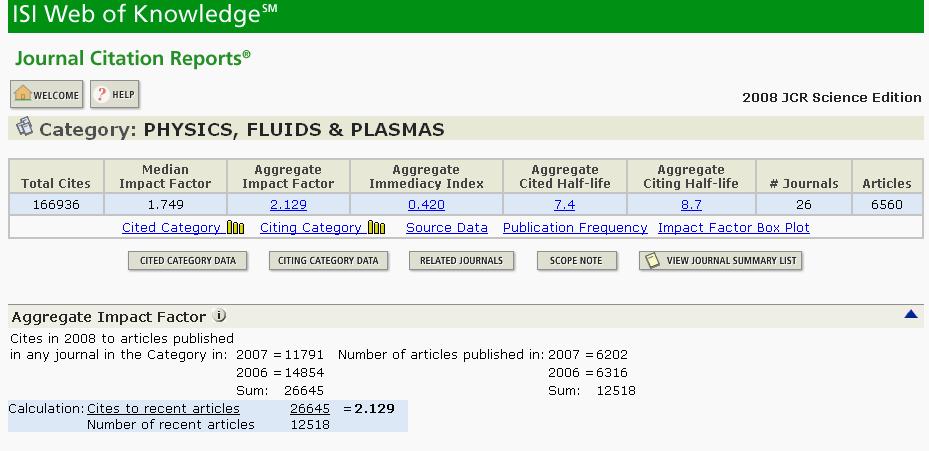Follow the Citing Category link
This screenshot has height=451, width=929.
tap(310, 228)
